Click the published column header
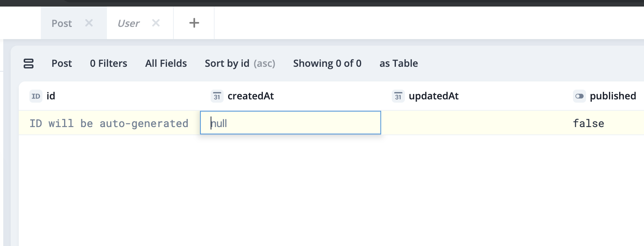This screenshot has height=246, width=644. pos(613,96)
